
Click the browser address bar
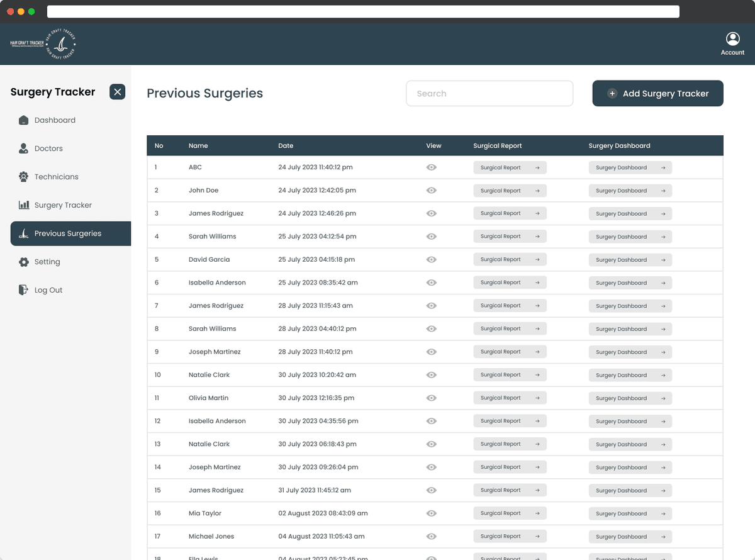point(363,11)
